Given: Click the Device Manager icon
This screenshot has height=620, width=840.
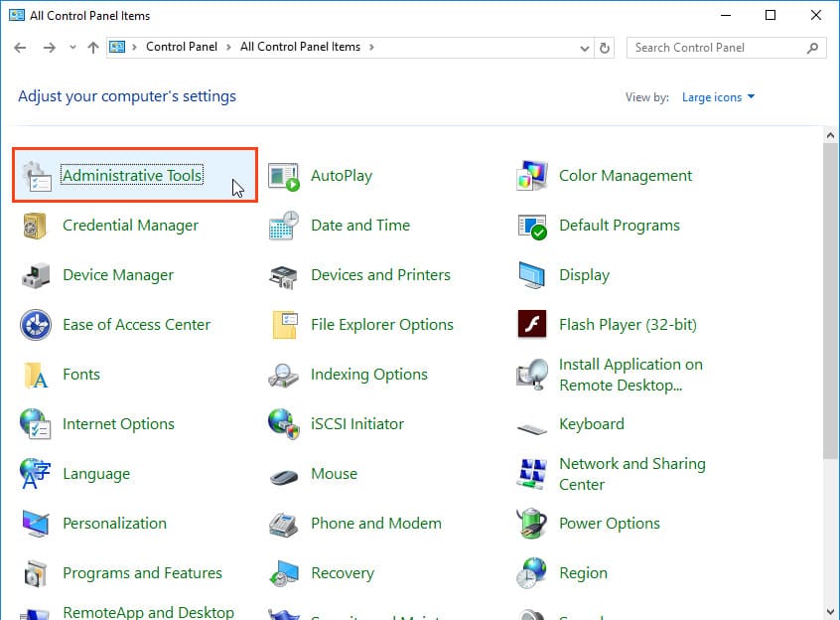Looking at the screenshot, I should (37, 275).
